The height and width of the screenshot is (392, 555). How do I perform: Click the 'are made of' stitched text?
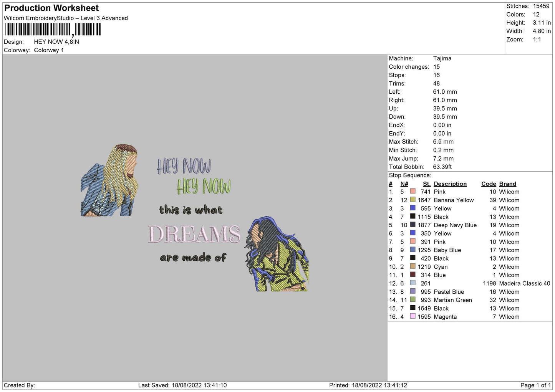(193, 258)
